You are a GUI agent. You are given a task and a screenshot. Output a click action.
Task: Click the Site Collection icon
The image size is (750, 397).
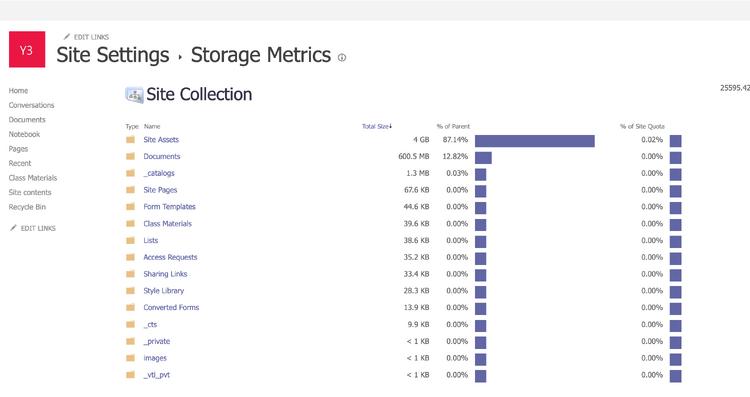tap(134, 95)
